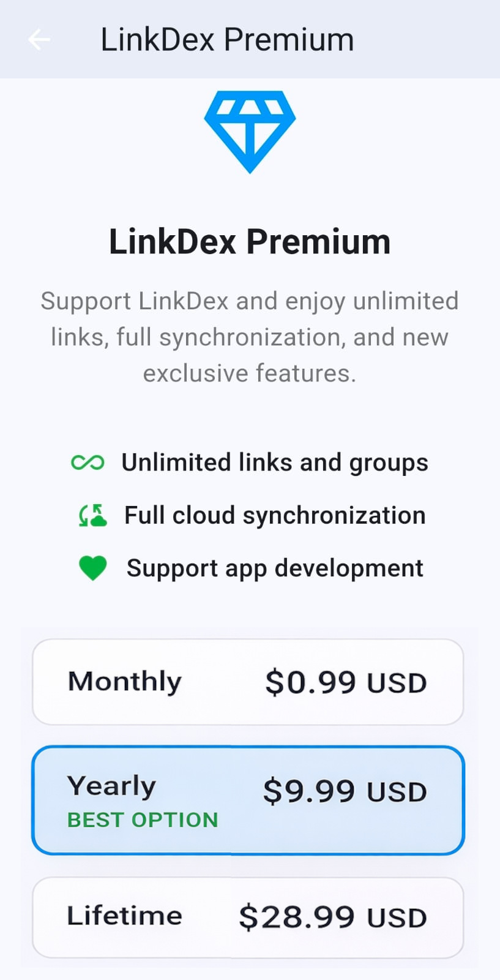The image size is (500, 980).
Task: Click the cloud synchronization icon
Action: [92, 516]
